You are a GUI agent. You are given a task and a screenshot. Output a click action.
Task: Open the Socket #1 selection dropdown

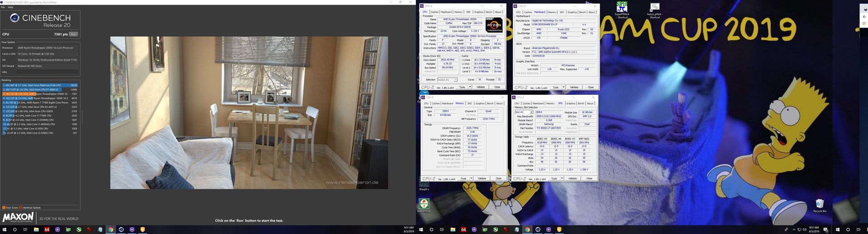click(448, 80)
